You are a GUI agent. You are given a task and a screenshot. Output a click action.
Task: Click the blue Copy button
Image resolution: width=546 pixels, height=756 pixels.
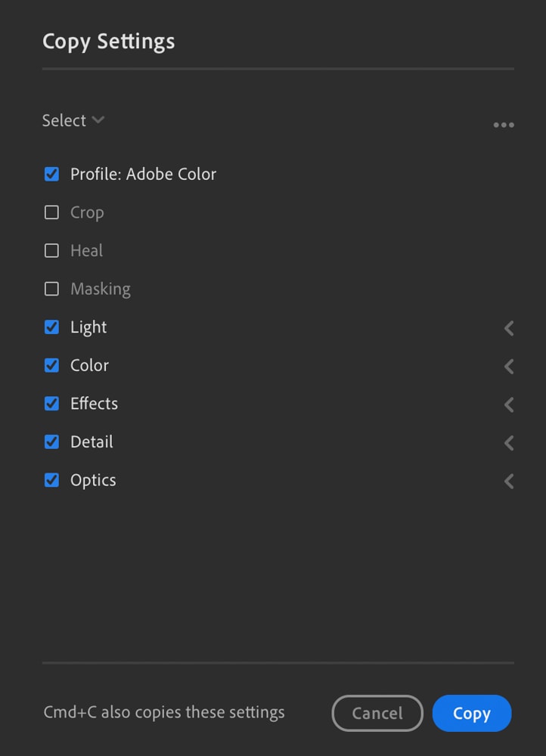[472, 713]
